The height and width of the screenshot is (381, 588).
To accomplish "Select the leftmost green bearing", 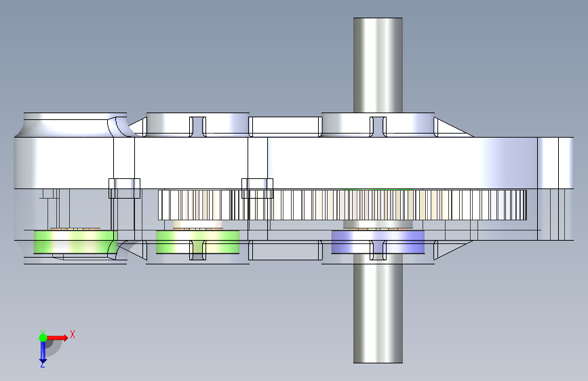I will click(x=76, y=242).
